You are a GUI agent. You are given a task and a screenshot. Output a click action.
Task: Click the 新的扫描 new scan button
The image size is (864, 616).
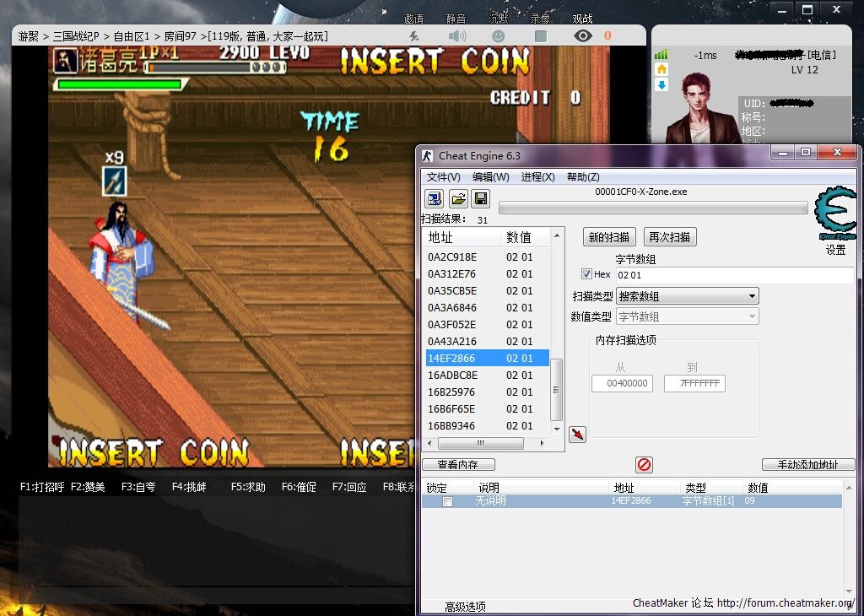[609, 237]
